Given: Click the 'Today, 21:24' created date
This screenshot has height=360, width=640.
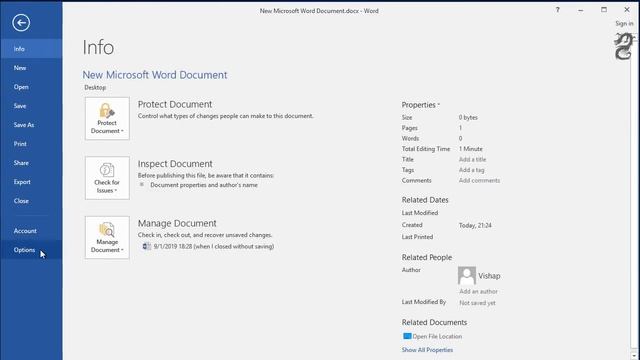Looking at the screenshot, I should [475, 225].
